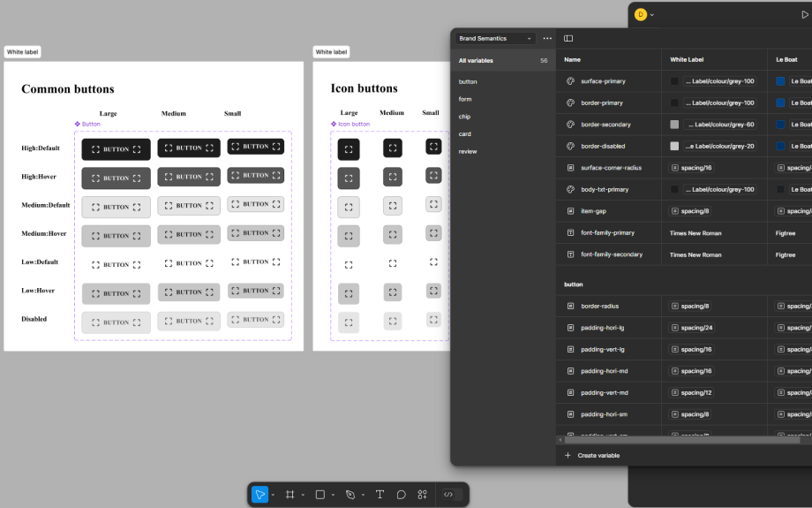Click White Label swatch for surface-primary

coord(674,81)
